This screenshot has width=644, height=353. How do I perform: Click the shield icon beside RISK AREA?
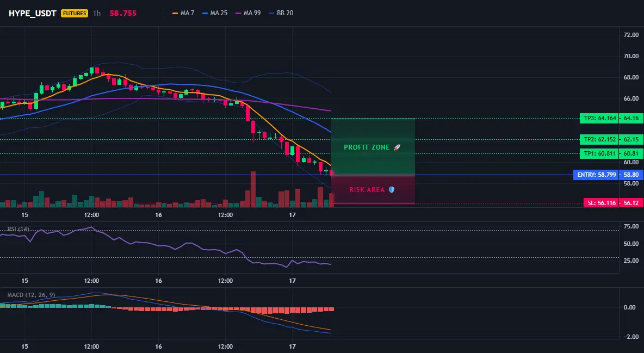click(392, 190)
